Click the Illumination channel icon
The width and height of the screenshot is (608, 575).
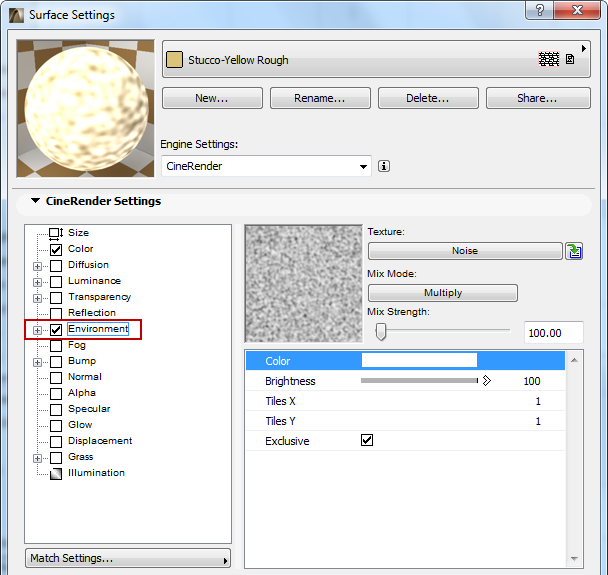[x=56, y=474]
